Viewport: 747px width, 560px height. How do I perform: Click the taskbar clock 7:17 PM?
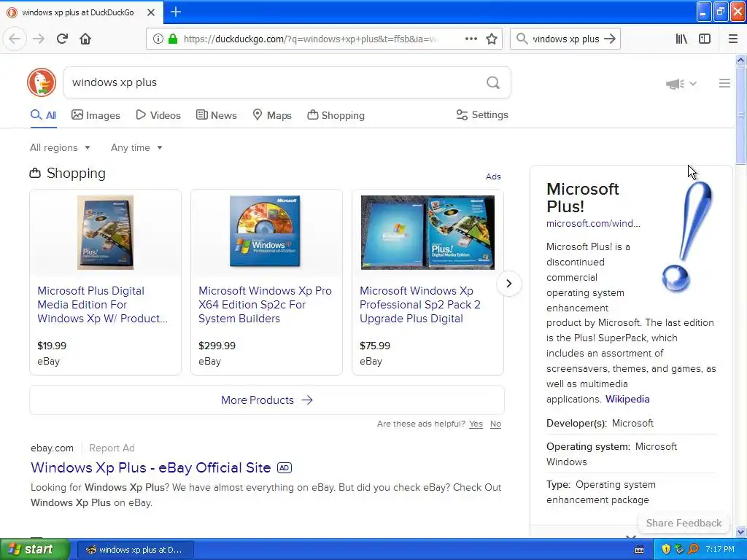point(720,550)
